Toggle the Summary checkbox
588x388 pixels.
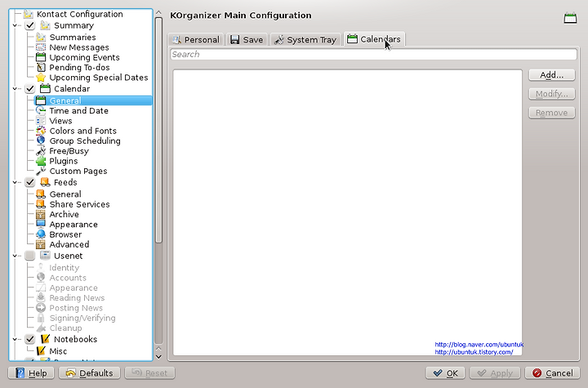(30, 25)
